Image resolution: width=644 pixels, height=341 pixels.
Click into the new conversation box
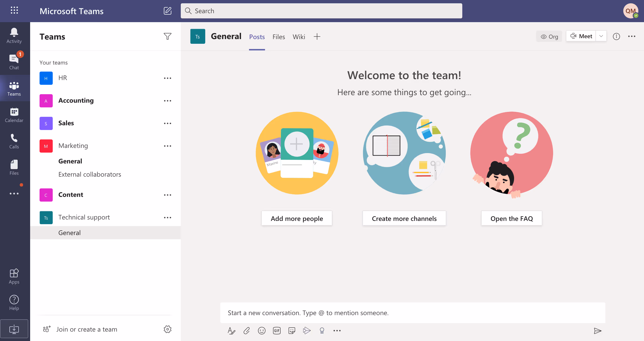pos(412,313)
